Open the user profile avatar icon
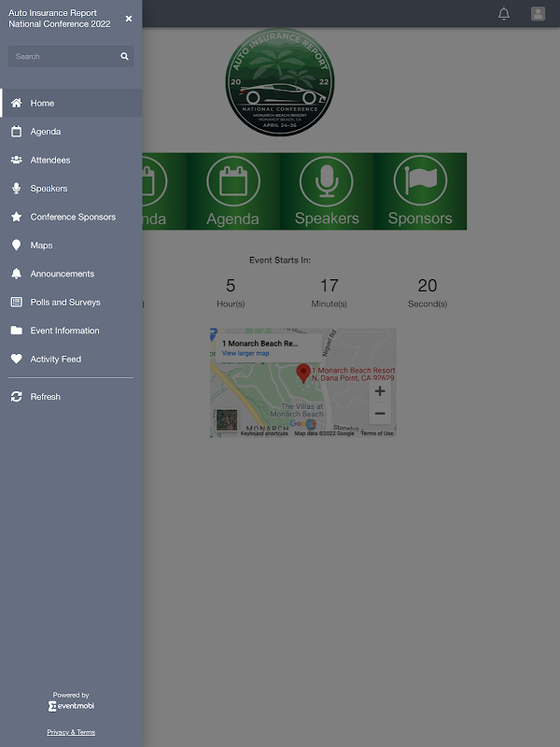 tap(539, 13)
